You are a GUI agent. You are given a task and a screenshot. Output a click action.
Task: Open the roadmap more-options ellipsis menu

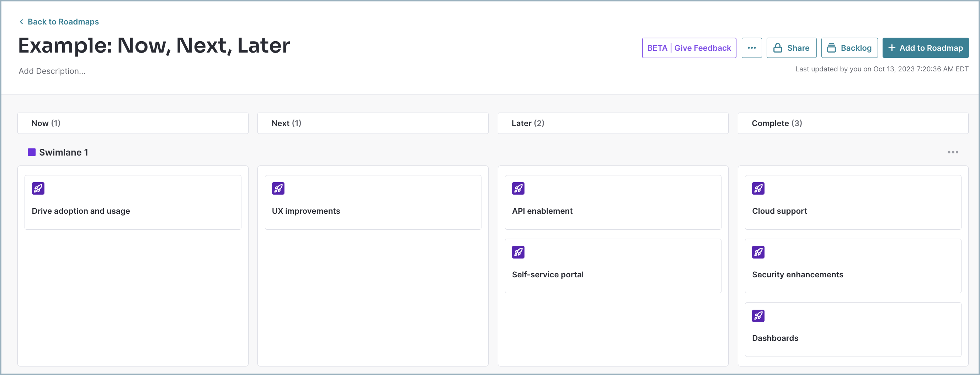[751, 48]
